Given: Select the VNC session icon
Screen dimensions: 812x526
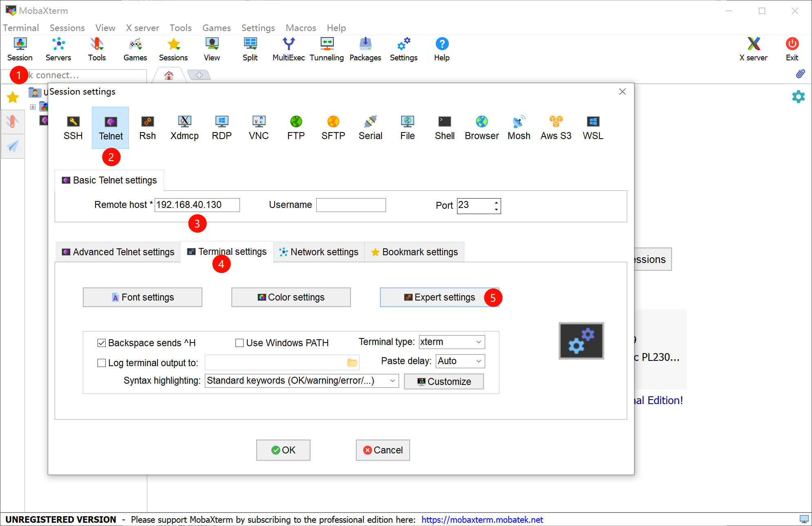Looking at the screenshot, I should coord(259,128).
